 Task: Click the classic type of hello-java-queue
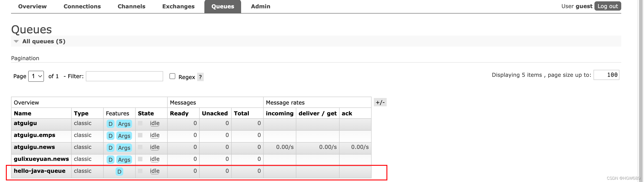(x=82, y=171)
